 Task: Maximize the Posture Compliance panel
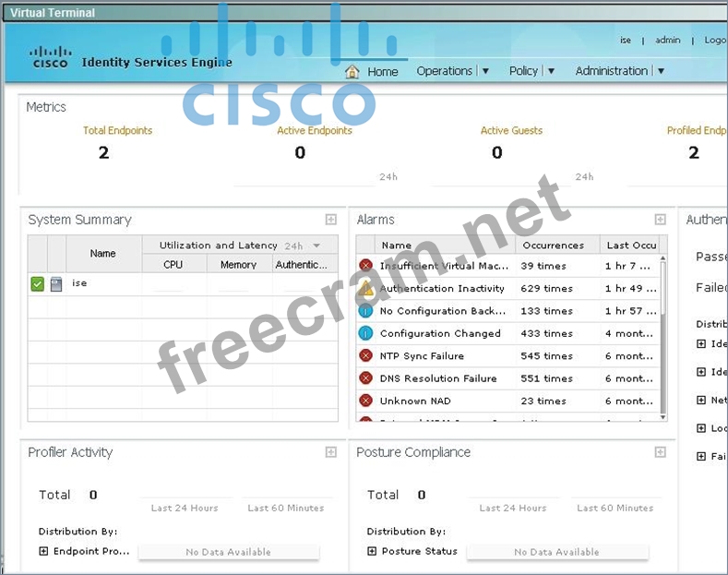(660, 452)
